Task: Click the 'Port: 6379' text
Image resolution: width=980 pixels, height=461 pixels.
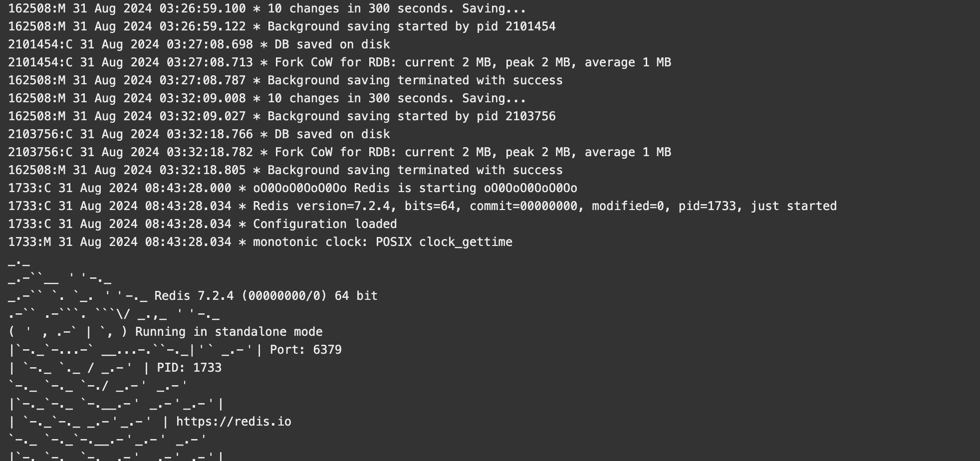Action: point(306,350)
